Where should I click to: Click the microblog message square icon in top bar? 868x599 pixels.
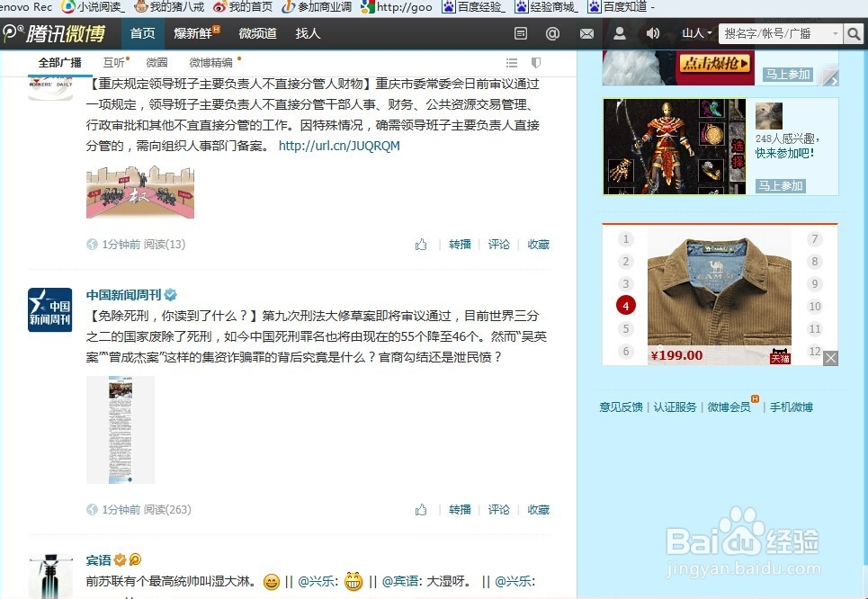point(520,33)
